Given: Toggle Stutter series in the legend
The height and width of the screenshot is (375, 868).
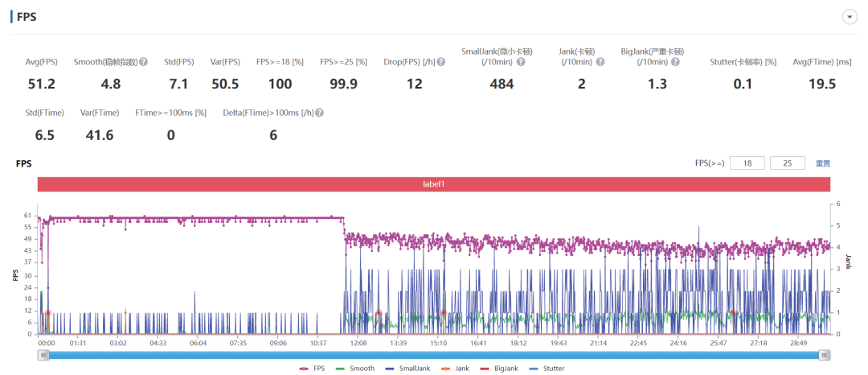Looking at the screenshot, I should click(550, 368).
